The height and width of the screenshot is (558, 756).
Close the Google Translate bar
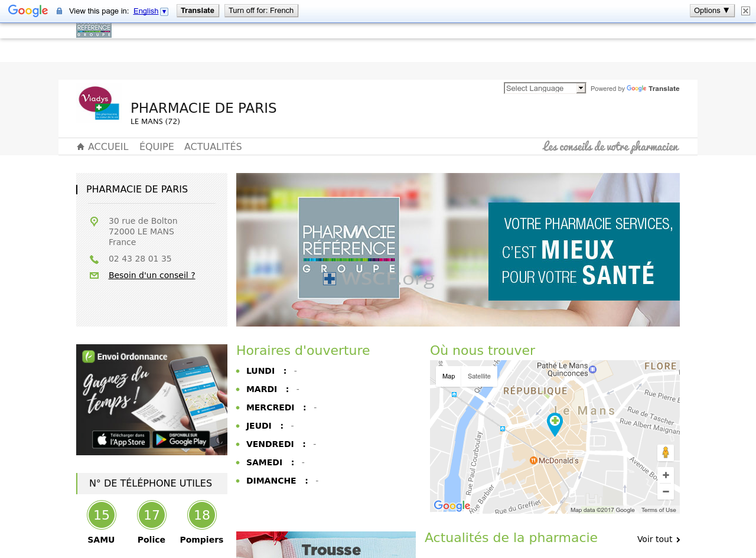point(745,11)
